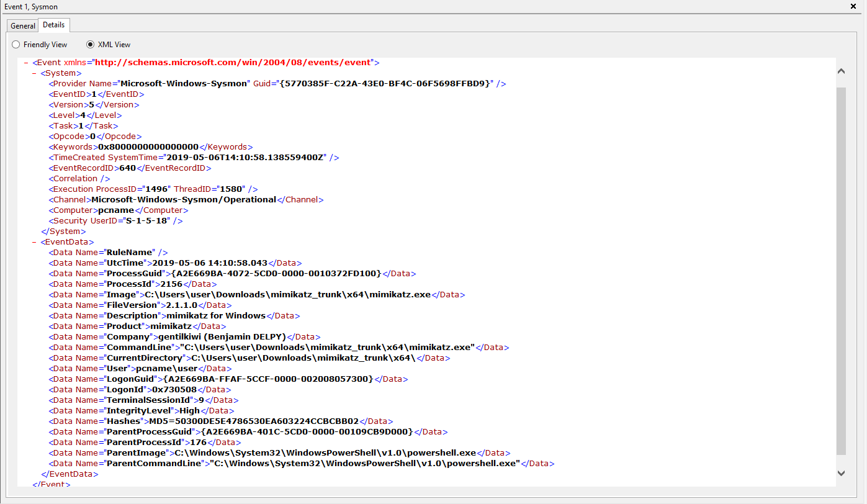Switch to the General tab

(x=23, y=26)
